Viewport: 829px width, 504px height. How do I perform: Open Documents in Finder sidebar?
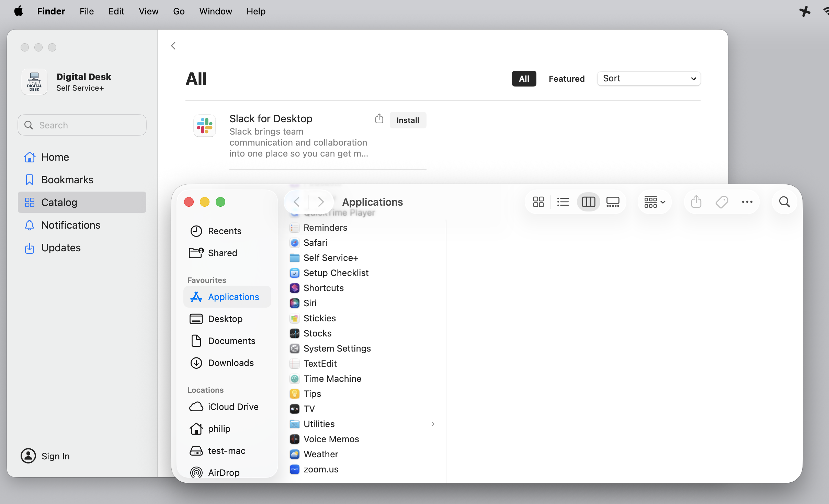227,341
